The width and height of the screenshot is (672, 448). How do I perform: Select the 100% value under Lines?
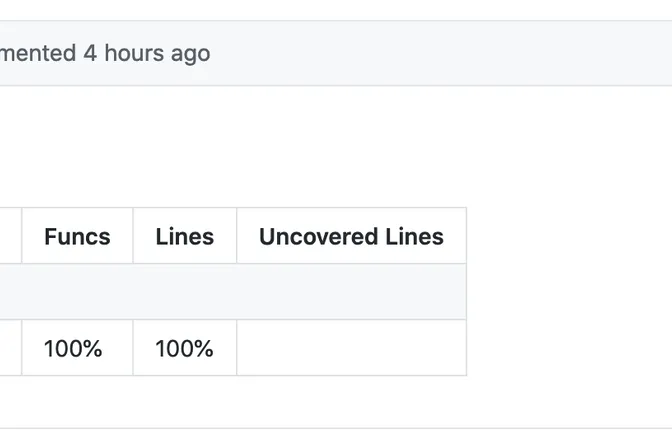coord(185,348)
